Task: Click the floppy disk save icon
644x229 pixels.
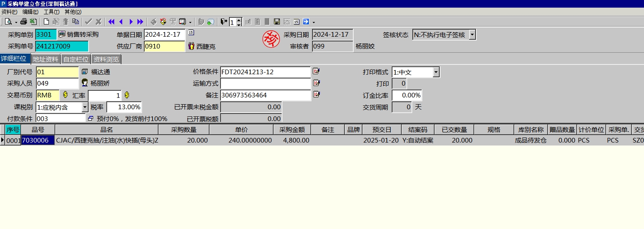Action: 277,22
